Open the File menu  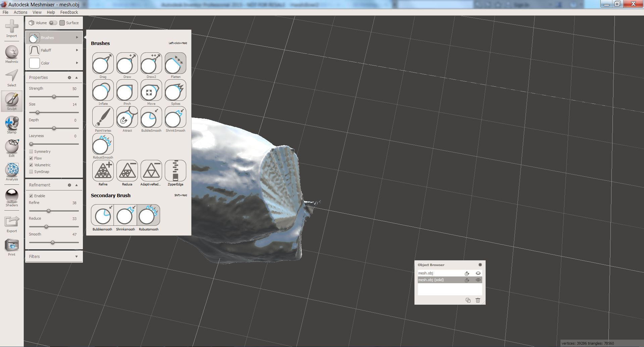(5, 12)
